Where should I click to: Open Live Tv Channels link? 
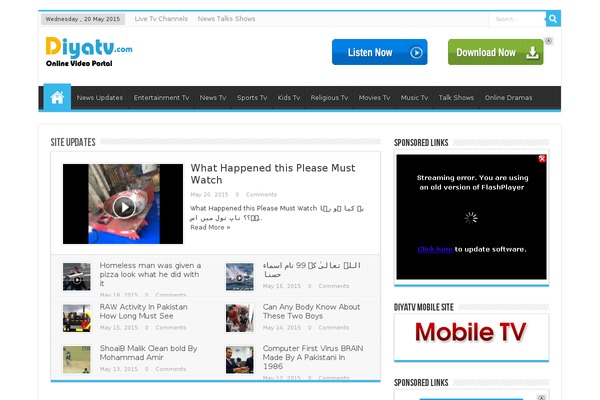[161, 19]
